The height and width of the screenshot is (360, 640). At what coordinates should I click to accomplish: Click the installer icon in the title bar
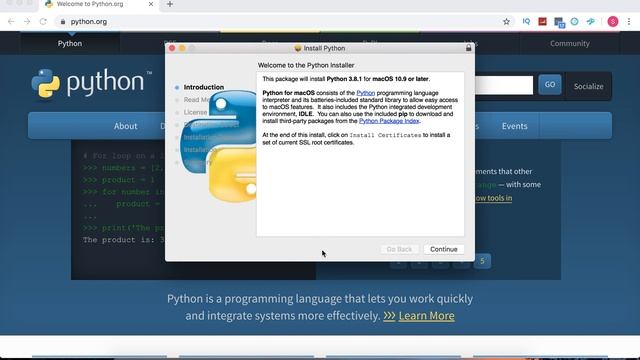coord(298,48)
